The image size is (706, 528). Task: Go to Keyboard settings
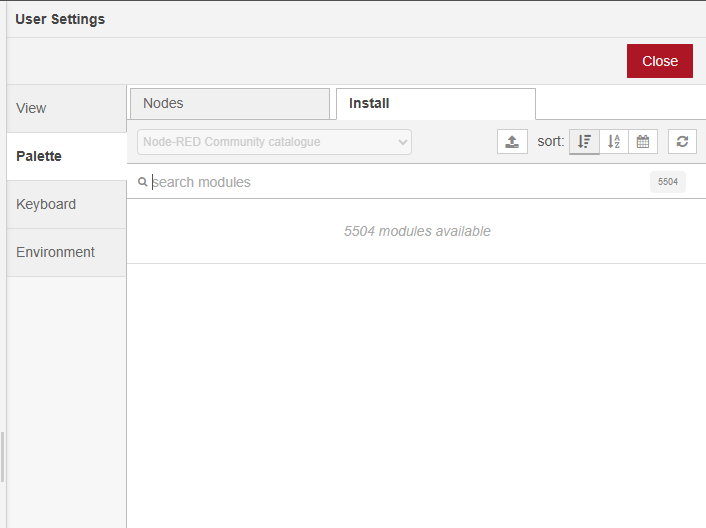[x=66, y=204]
